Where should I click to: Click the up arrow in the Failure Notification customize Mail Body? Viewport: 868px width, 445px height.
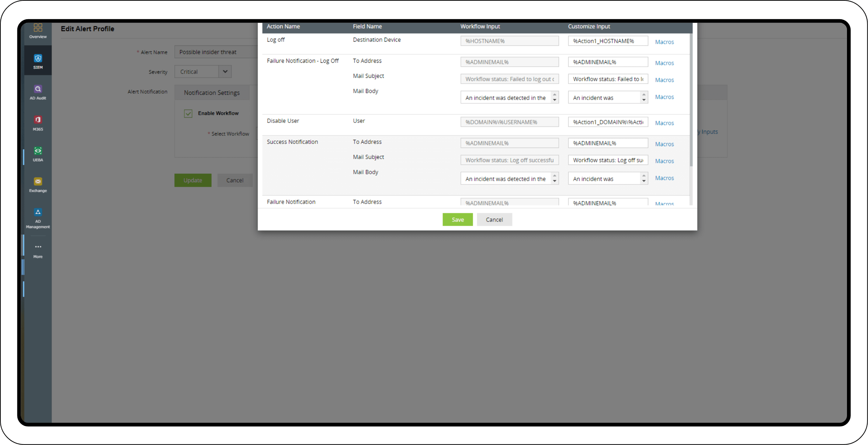point(644,95)
